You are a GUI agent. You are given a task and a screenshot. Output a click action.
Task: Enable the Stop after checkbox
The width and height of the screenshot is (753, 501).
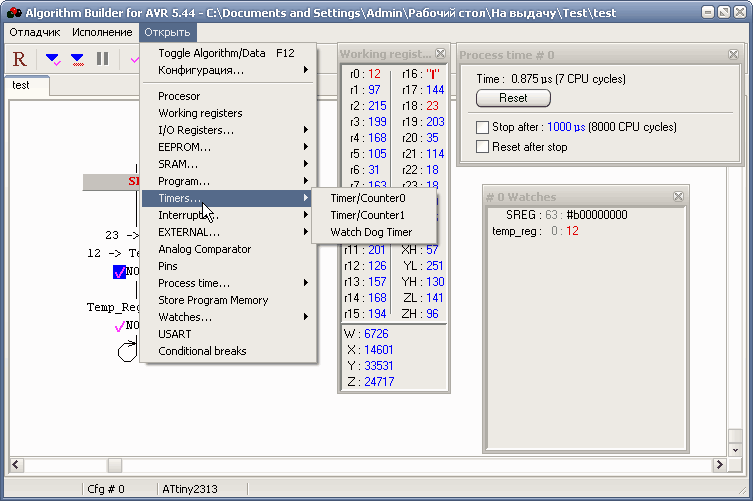[483, 128]
